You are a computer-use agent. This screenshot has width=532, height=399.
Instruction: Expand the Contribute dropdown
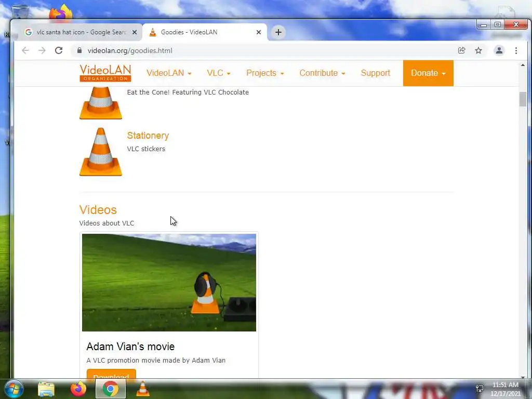pos(322,73)
